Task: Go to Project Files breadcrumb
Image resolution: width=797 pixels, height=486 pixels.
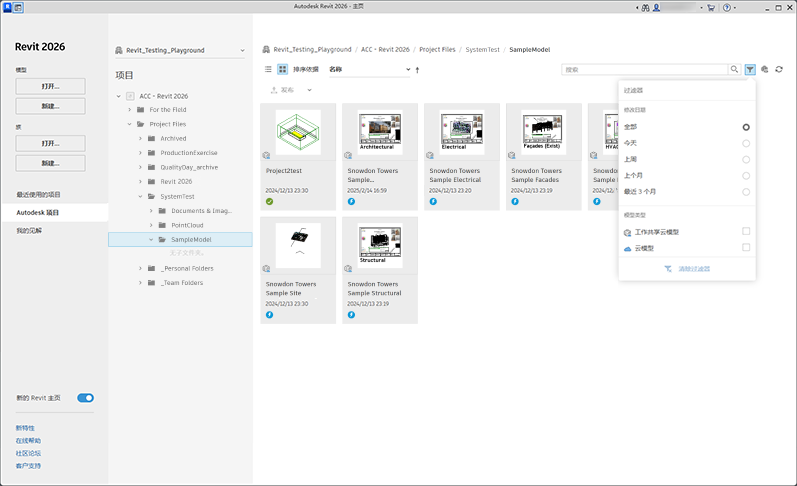Action: point(437,49)
